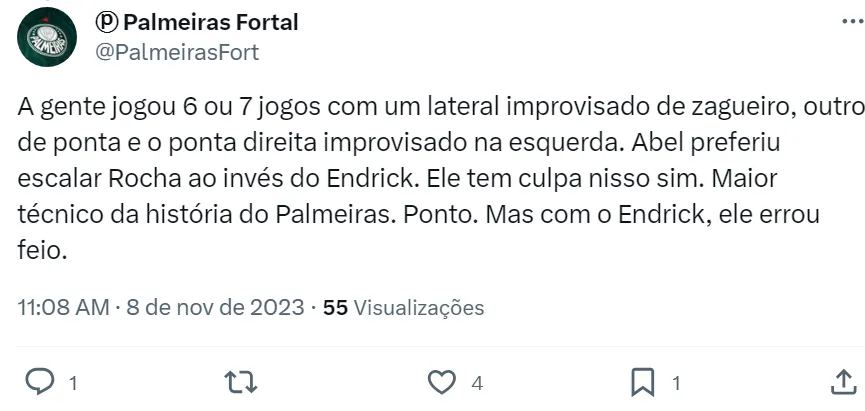
Task: Bookmark this tweet using the bookmark icon
Action: pos(642,382)
